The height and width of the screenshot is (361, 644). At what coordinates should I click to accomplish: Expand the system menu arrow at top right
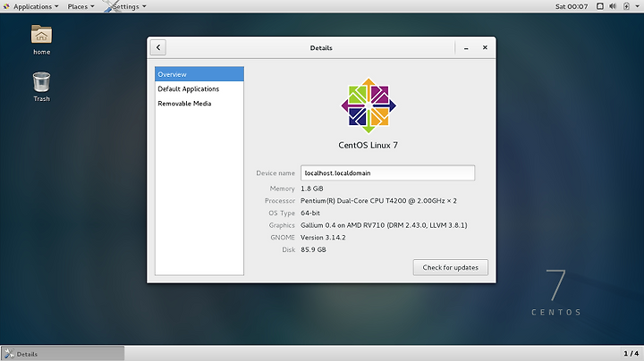point(637,6)
